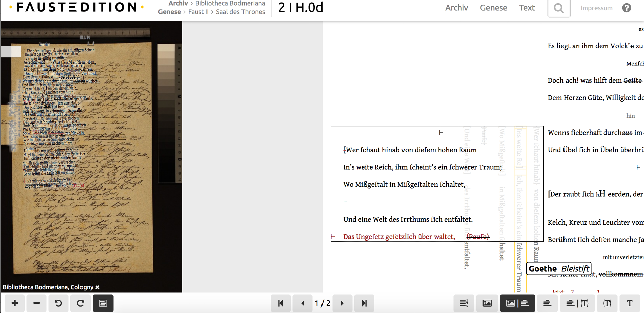Click line 'Der raubt sich H eerden, der'

coord(596,194)
